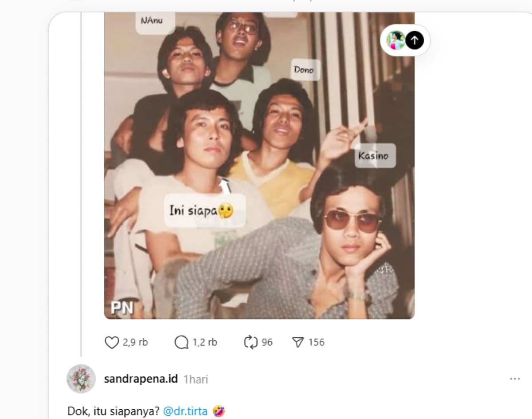The image size is (532, 419).
Task: Repost using the repost arrows icon
Action: (x=251, y=342)
